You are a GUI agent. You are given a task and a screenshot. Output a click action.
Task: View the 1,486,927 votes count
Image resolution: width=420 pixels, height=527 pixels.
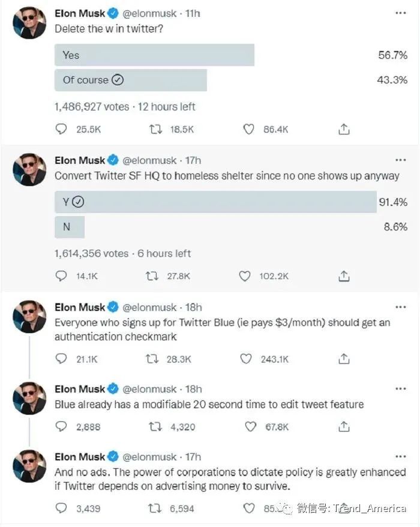pyautogui.click(x=91, y=106)
